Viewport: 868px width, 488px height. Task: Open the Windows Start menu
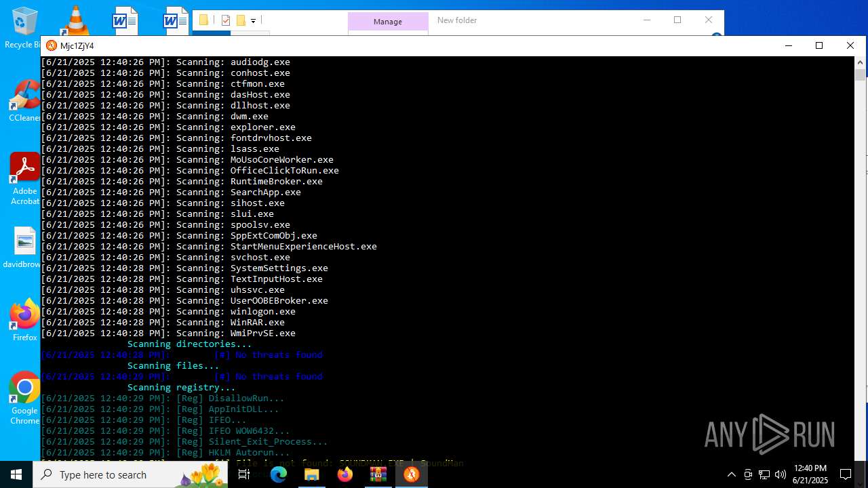16,474
